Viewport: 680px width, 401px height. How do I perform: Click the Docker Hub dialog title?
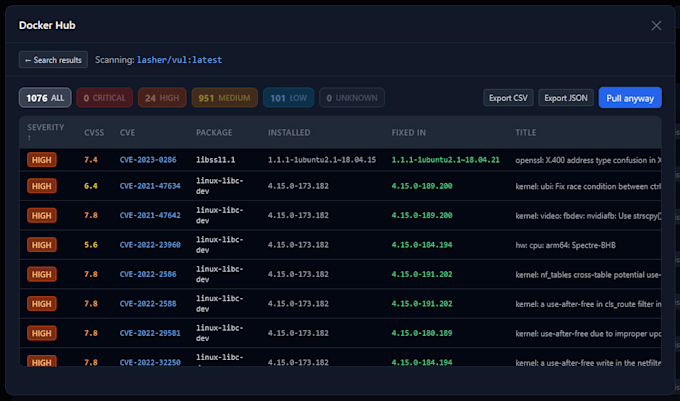(47, 25)
